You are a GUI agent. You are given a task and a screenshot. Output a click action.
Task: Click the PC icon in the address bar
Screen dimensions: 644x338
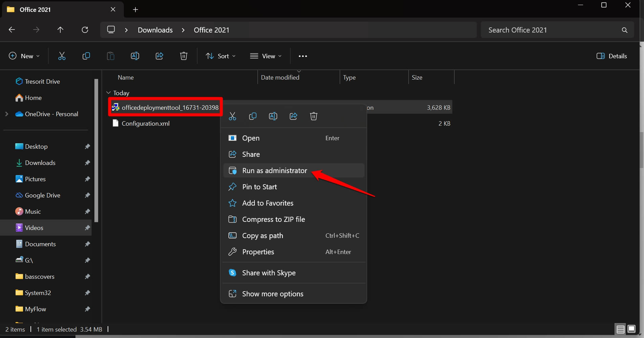point(111,29)
